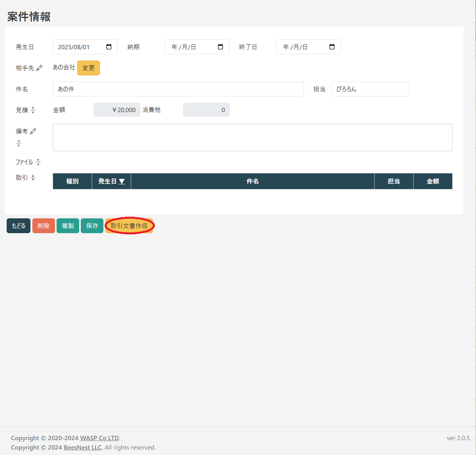Open calendar picker for 納期 field
This screenshot has height=455, width=476.
click(220, 47)
